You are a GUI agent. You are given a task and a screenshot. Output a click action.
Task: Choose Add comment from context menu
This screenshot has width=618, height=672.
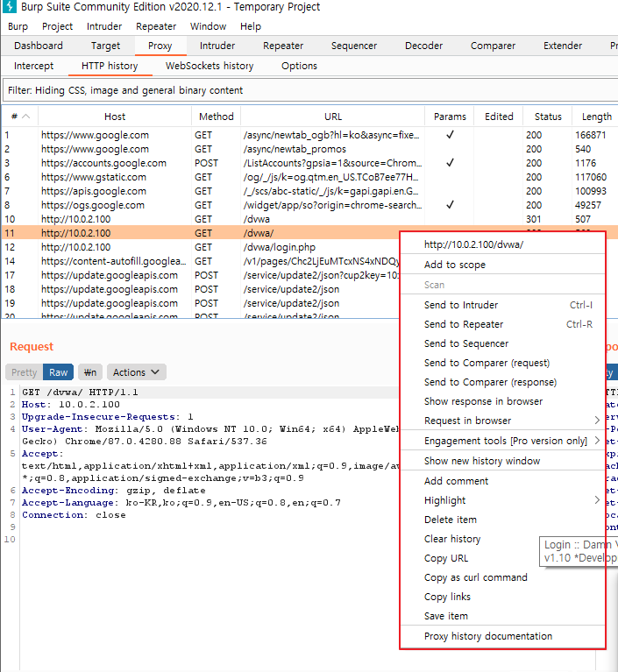(x=502, y=481)
